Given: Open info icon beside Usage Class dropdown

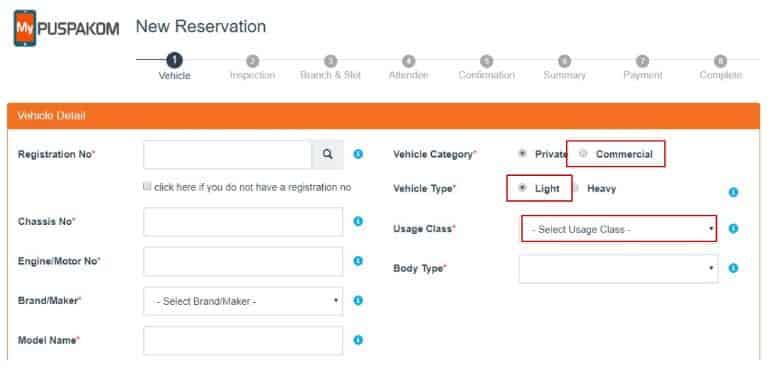Looking at the screenshot, I should pyautogui.click(x=733, y=229).
